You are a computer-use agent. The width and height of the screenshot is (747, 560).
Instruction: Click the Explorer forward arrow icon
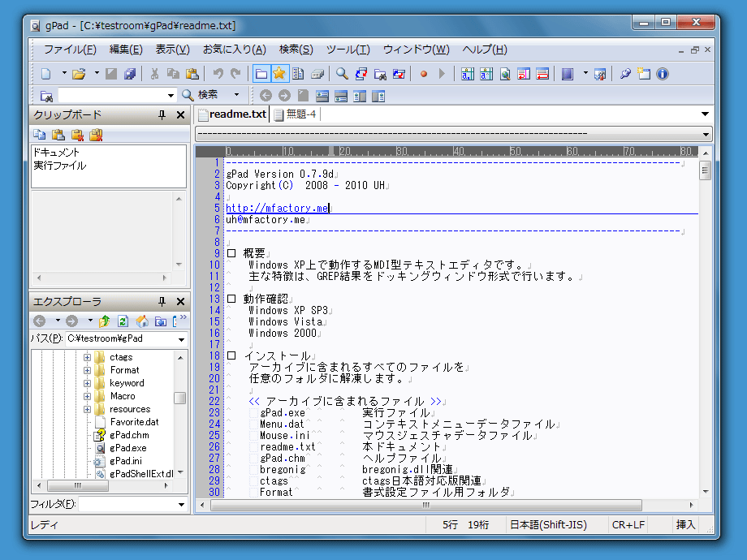click(x=71, y=321)
